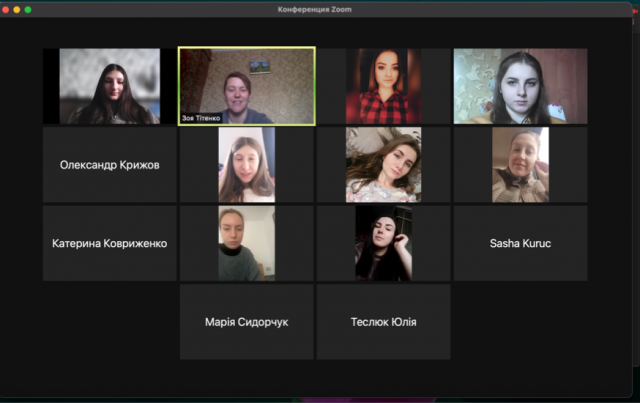Select the video tile with floral wallpaper background
Screen dimensions: 640x403
(x=520, y=86)
